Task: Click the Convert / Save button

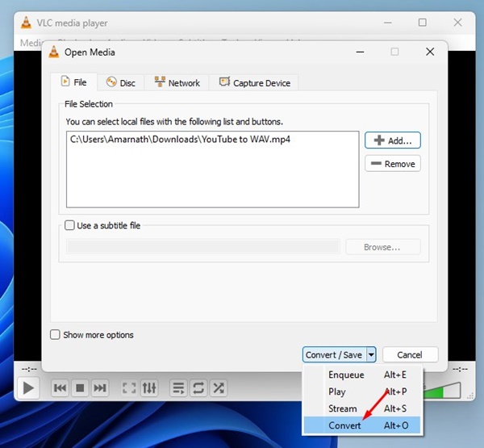Action: click(x=334, y=354)
